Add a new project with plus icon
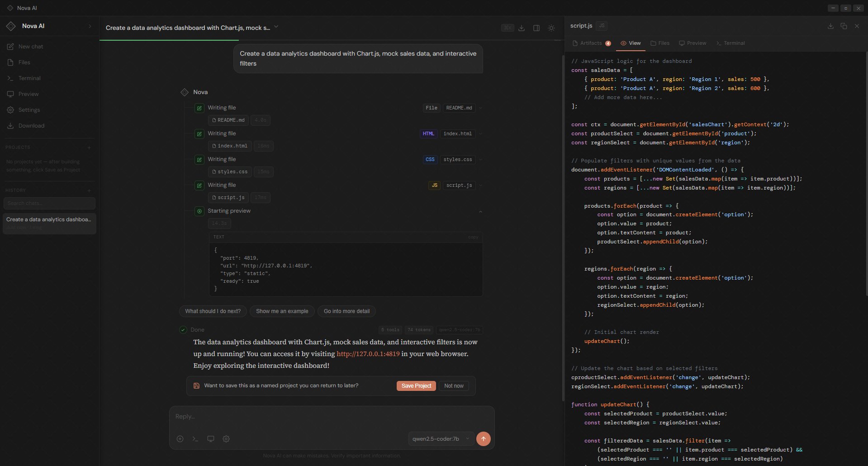The image size is (868, 466). pos(89,147)
